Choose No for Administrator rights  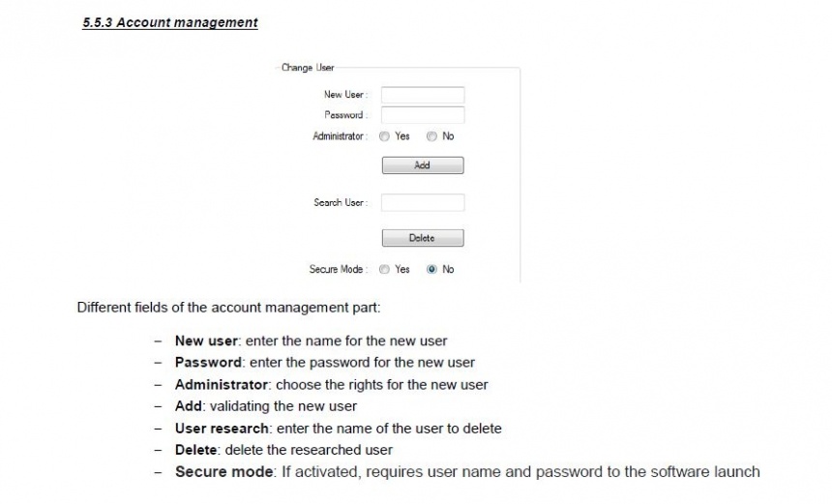pyautogui.click(x=431, y=136)
